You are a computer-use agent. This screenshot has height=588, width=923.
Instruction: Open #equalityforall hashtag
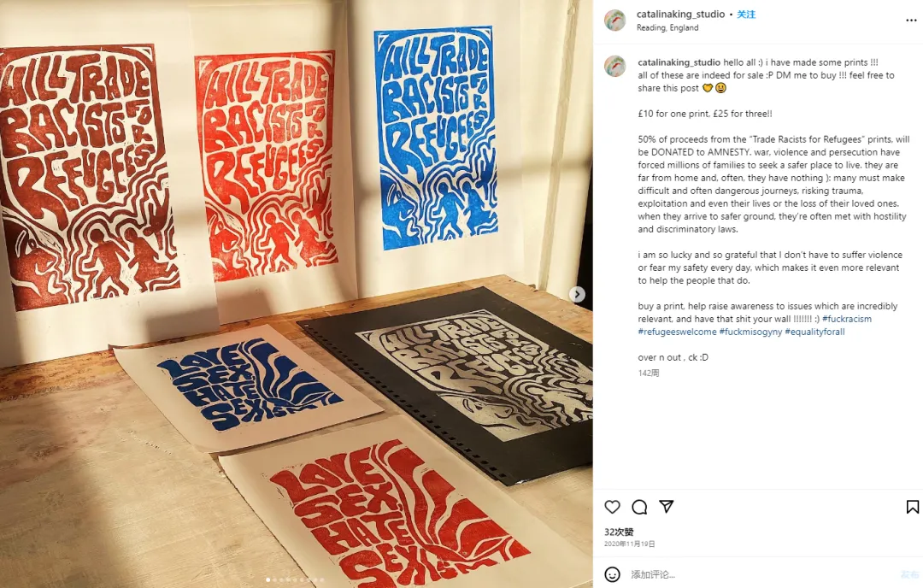coord(814,332)
